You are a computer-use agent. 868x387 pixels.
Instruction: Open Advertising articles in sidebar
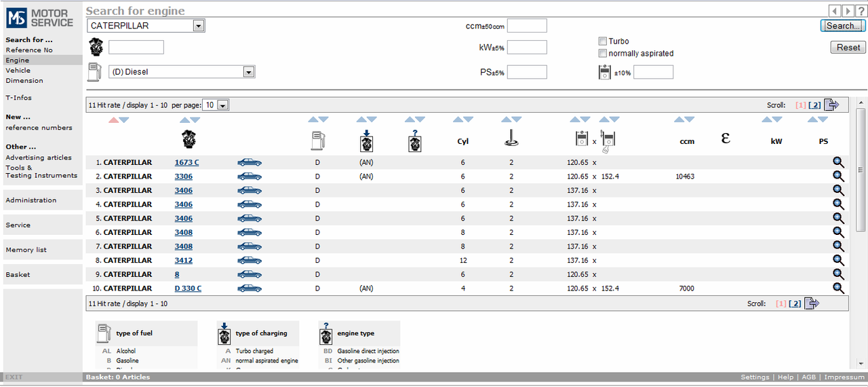click(x=39, y=158)
